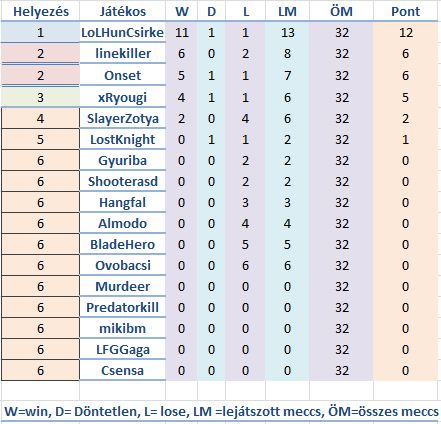
Task: Select the LoLHunCsirke player name cell
Action: pos(122,33)
